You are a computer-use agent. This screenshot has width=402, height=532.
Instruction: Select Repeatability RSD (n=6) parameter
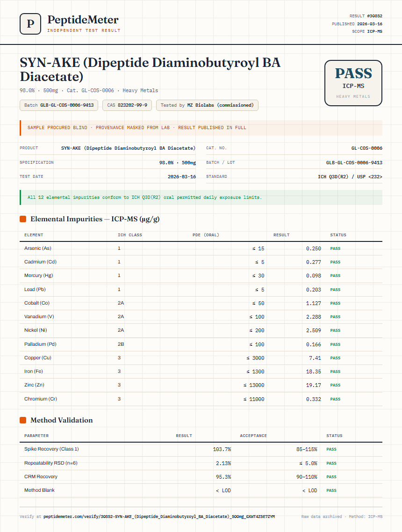51,463
